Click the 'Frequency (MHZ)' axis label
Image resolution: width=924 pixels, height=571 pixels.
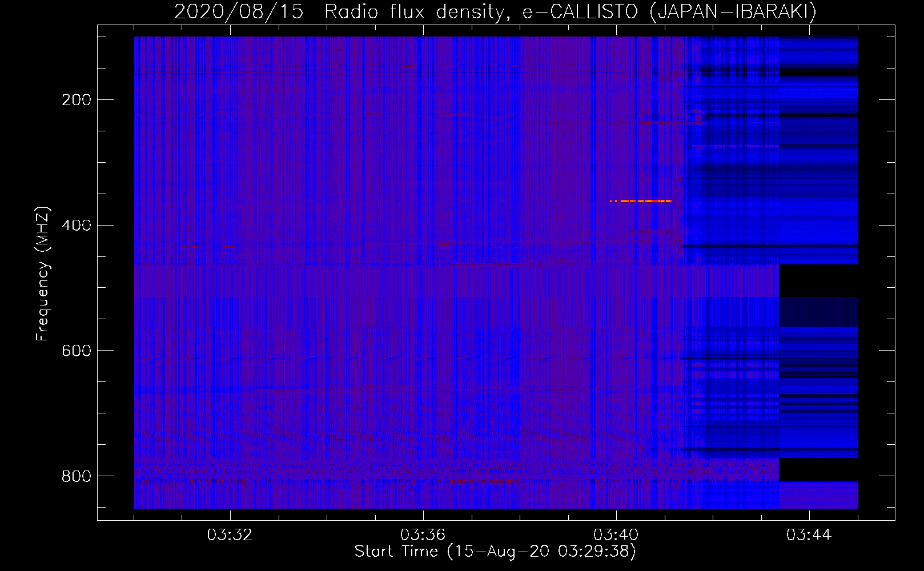click(x=43, y=274)
